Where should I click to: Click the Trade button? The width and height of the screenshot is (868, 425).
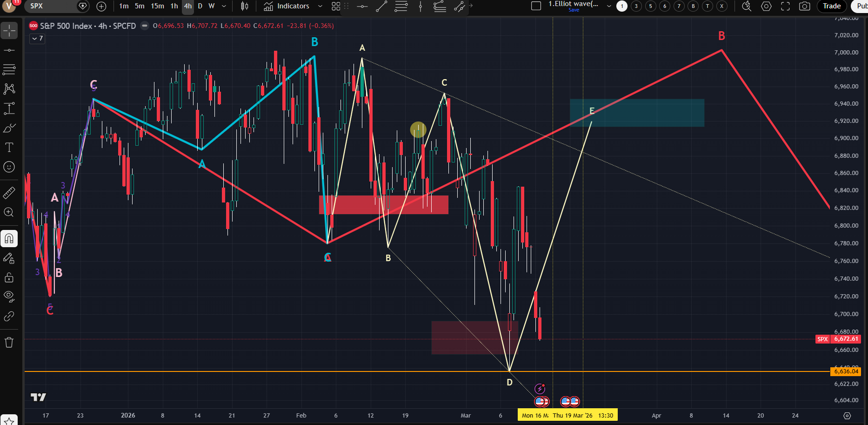[832, 6]
